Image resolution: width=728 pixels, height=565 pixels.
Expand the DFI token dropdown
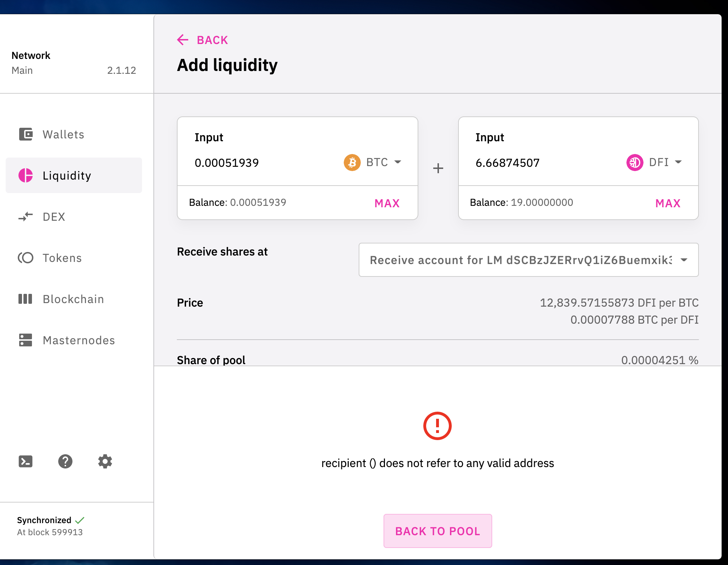pyautogui.click(x=654, y=162)
